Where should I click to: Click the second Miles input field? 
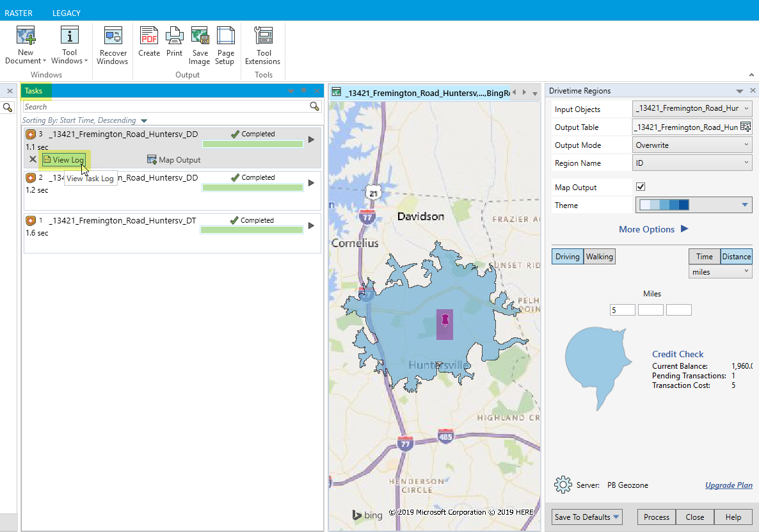tap(651, 310)
